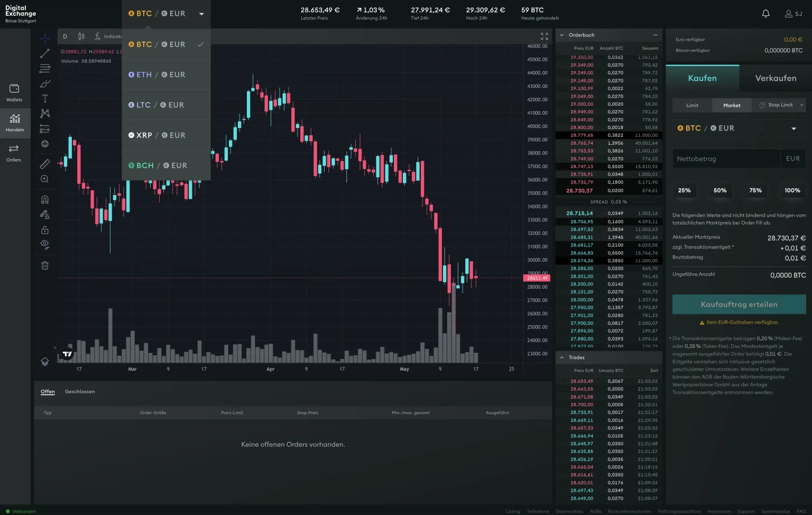Image resolution: width=812 pixels, height=515 pixels.
Task: Open the Geschlossen orders tab
Action: [x=80, y=392]
